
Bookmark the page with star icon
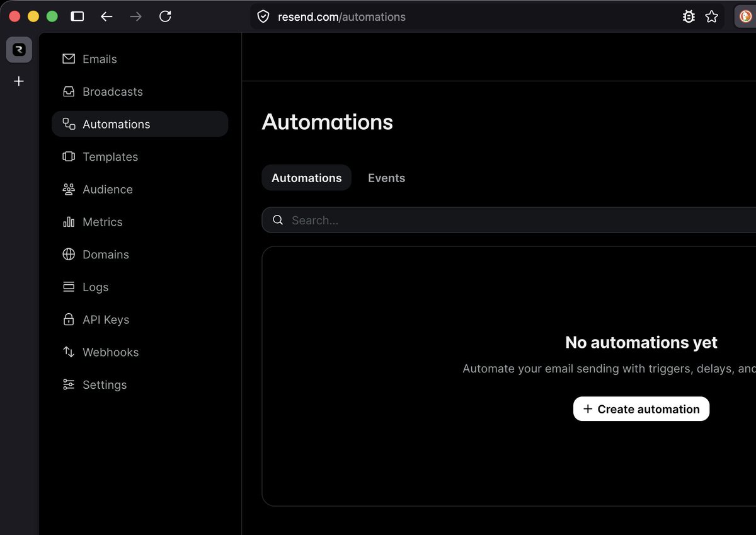click(x=712, y=17)
